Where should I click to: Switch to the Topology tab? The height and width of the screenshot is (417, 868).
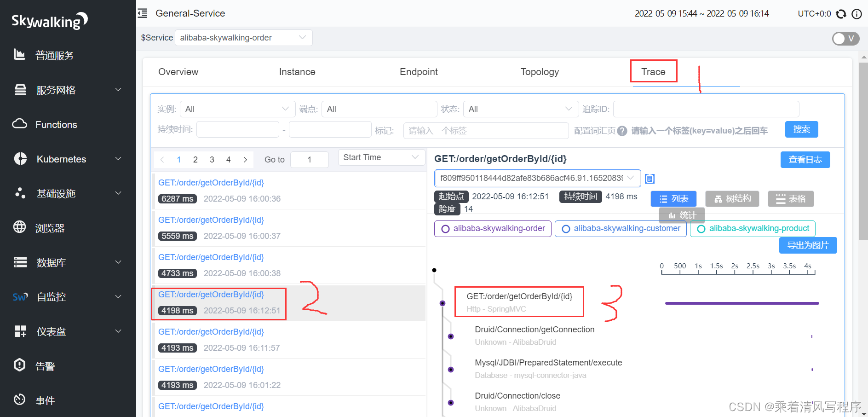coord(540,72)
